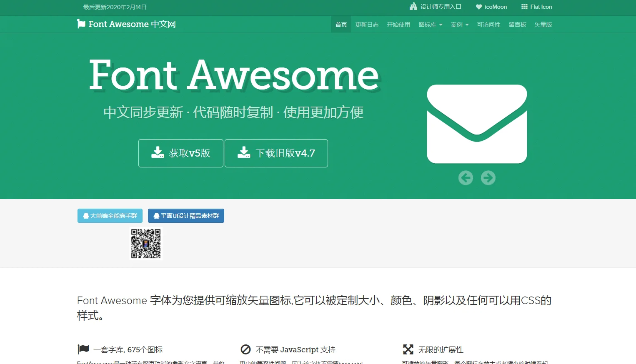Image resolution: width=636 pixels, height=364 pixels.
Task: Visit the icoMoon link
Action: (491, 7)
